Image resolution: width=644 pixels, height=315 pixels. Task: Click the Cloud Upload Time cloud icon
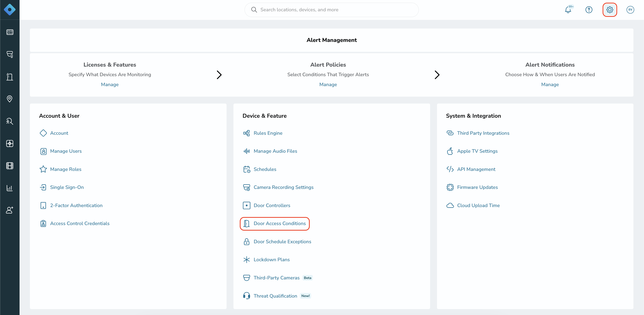coord(450,205)
